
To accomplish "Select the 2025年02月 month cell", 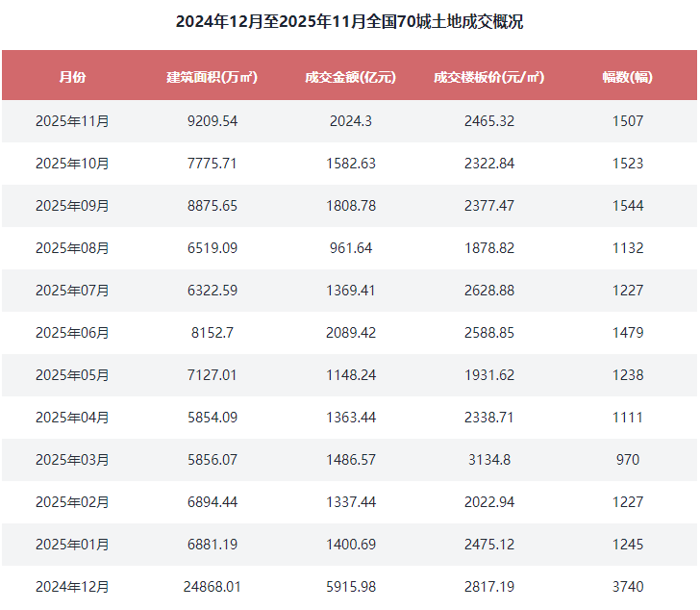I will pos(72,502).
